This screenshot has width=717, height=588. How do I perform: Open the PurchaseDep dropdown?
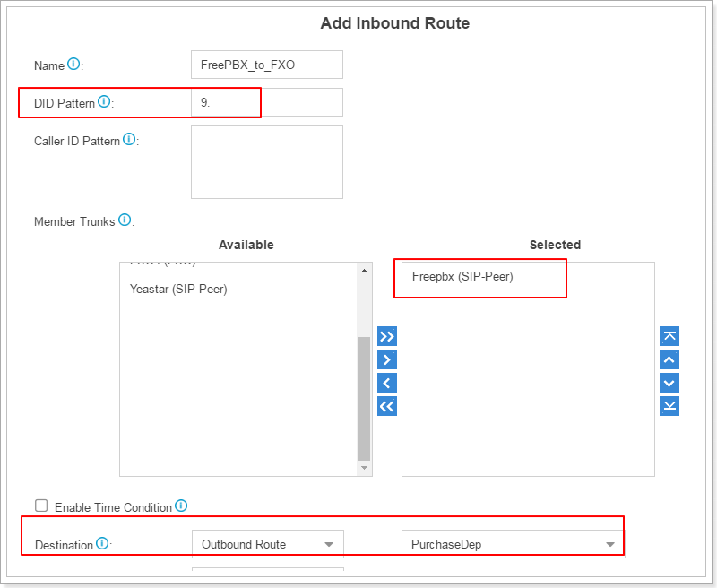click(513, 544)
